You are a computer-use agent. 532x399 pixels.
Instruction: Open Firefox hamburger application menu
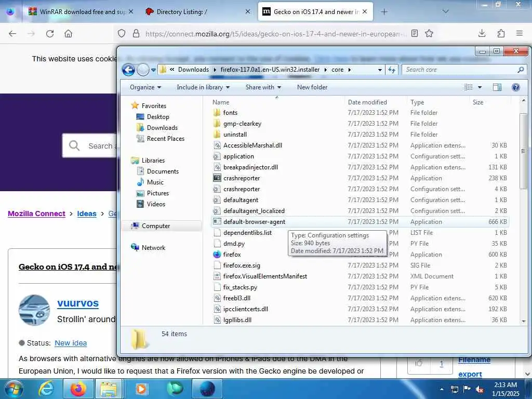click(x=520, y=33)
